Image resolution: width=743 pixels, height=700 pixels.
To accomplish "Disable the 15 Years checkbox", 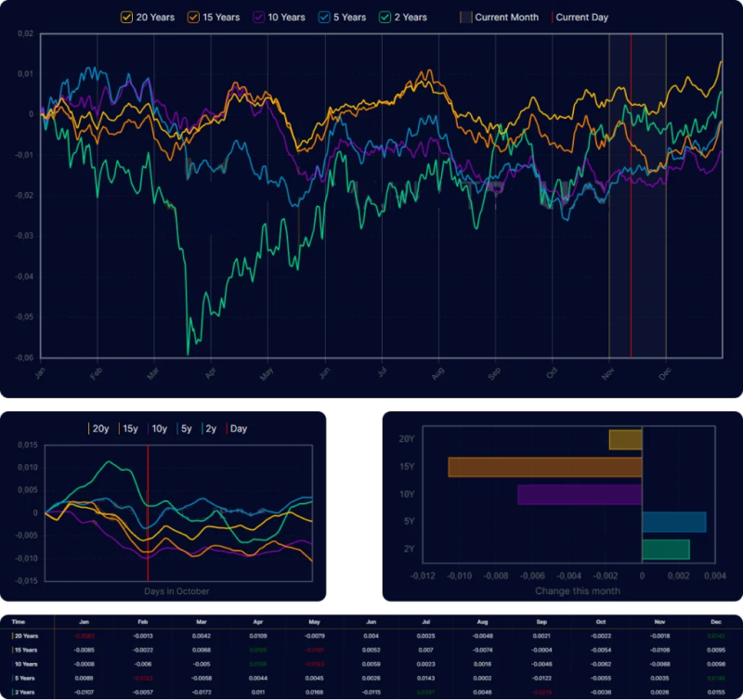I will (x=193, y=17).
